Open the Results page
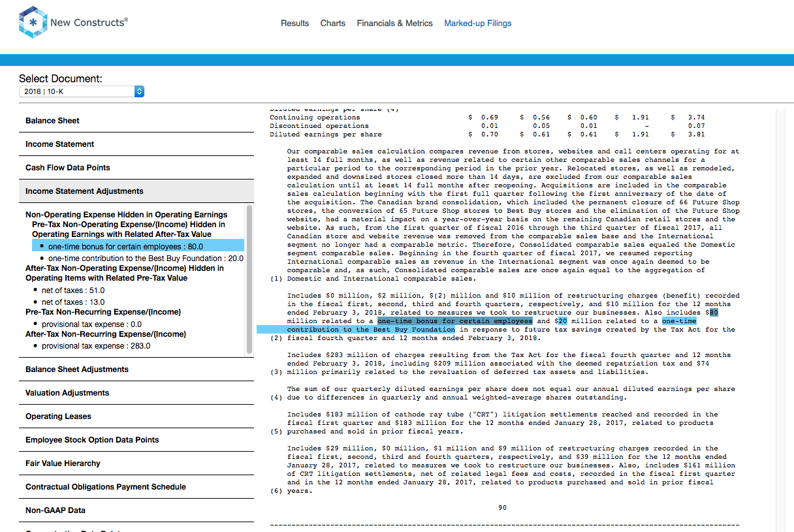This screenshot has height=532, width=794. coord(295,23)
